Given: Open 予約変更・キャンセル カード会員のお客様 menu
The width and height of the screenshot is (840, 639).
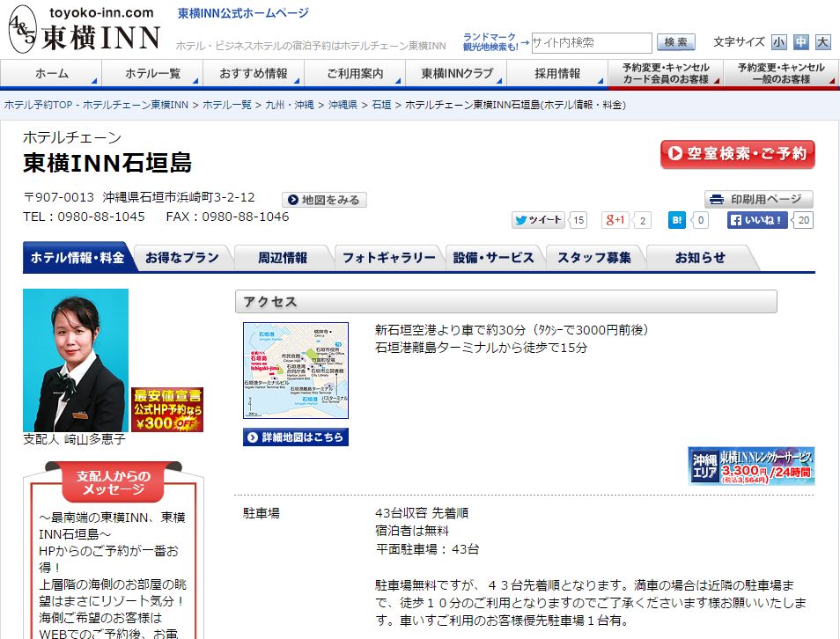Looking at the screenshot, I should pyautogui.click(x=666, y=73).
